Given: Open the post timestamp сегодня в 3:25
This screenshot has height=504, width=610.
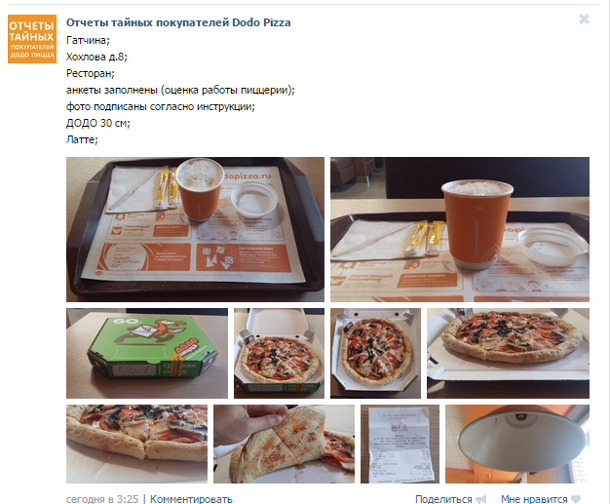Looking at the screenshot, I should [x=102, y=499].
